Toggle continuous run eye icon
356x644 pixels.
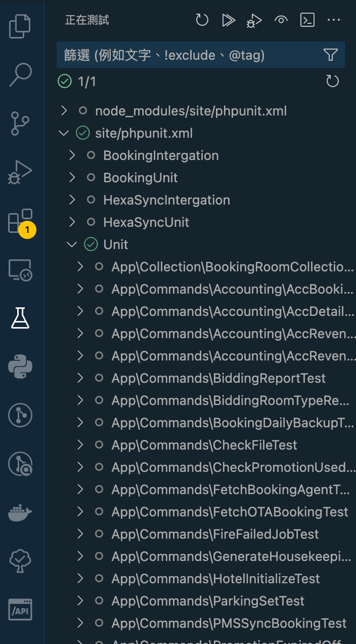(281, 20)
